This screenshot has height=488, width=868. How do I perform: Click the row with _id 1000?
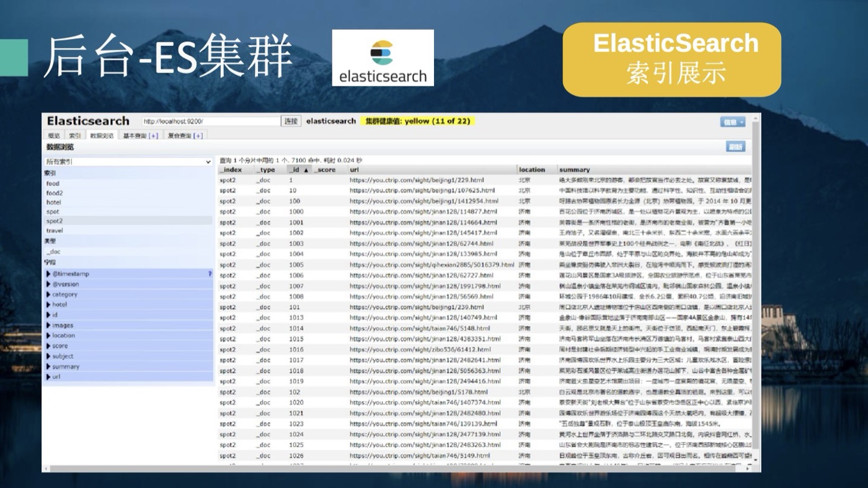[484, 211]
